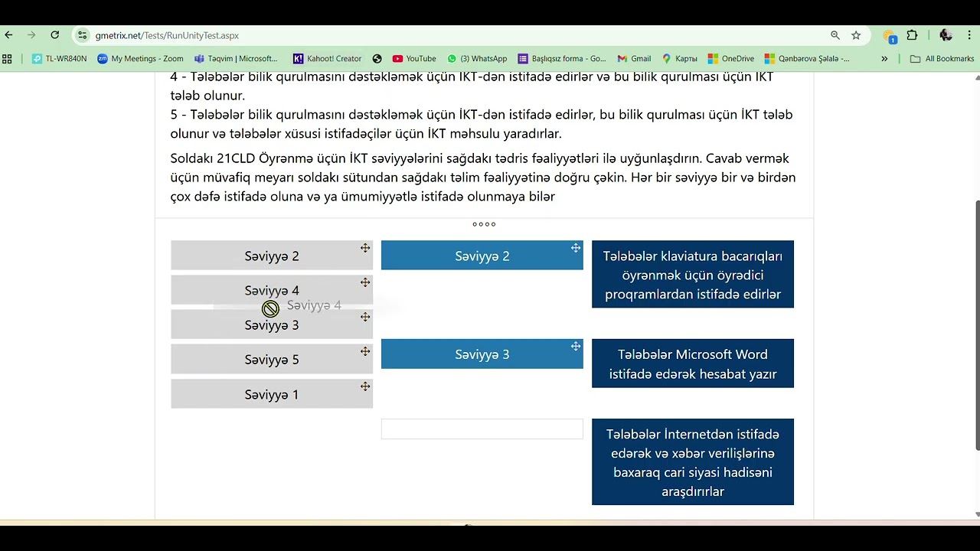Click the Microsoft Word hesabat activity box
Image resolution: width=980 pixels, height=551 pixels.
coord(693,364)
